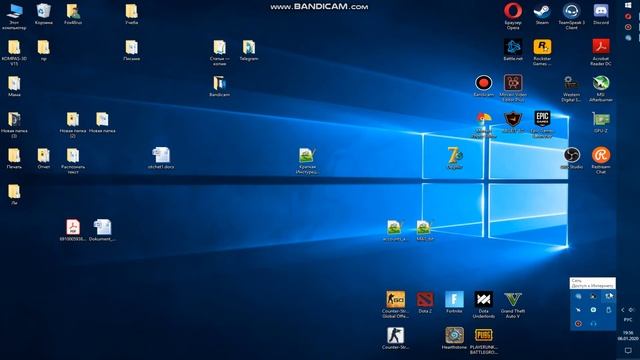Image resolution: width=640 pixels, height=360 pixels.
Task: Launch the OBS Studio shortcut
Action: point(571,158)
